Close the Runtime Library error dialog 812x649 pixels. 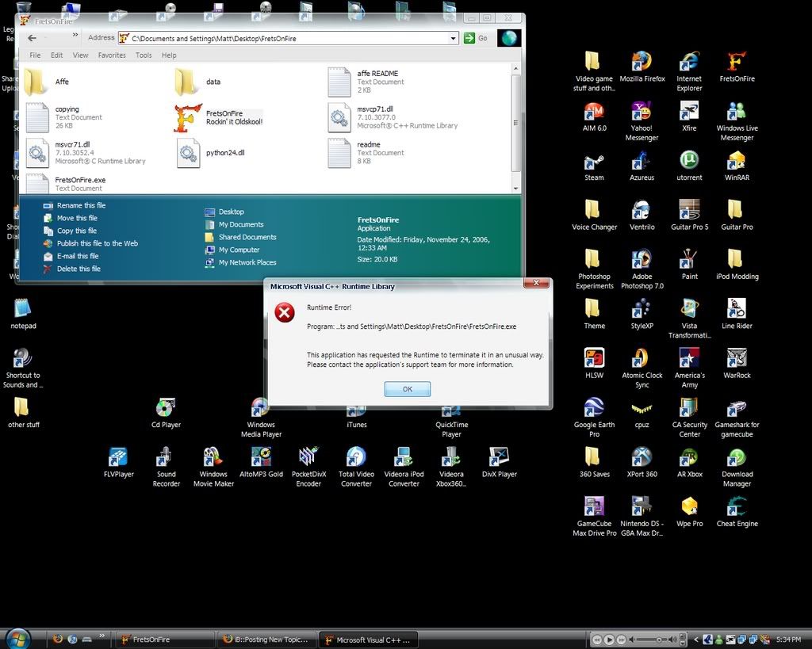pos(537,283)
